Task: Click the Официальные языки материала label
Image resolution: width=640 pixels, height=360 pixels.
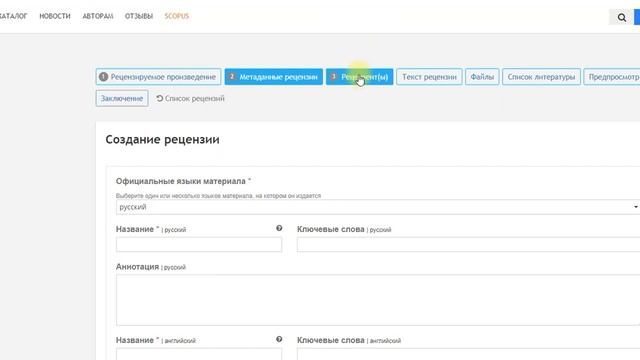Action: point(183,181)
